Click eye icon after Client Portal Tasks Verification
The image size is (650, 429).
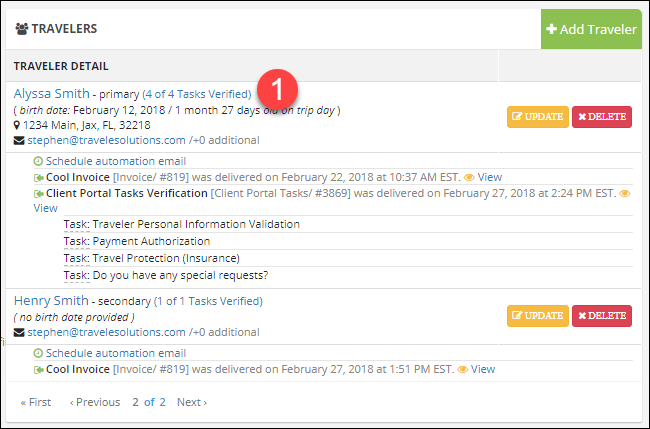pos(625,193)
